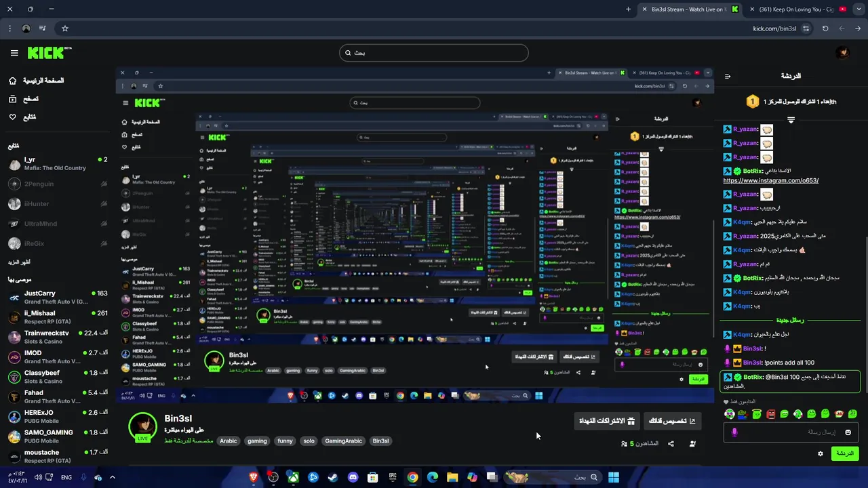The width and height of the screenshot is (868, 488).
Task: Show hidden system tray icons
Action: tap(113, 477)
